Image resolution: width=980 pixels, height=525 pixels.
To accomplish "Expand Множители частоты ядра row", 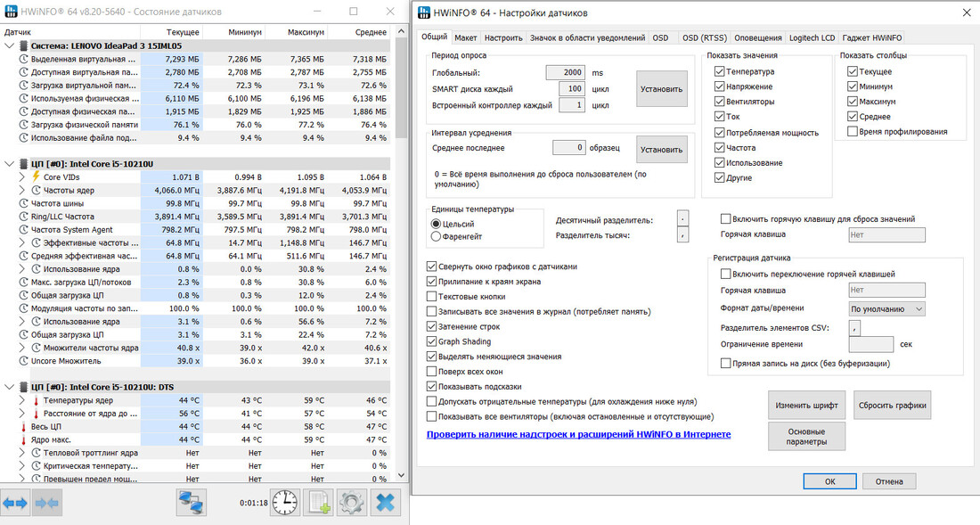I will click(x=22, y=348).
